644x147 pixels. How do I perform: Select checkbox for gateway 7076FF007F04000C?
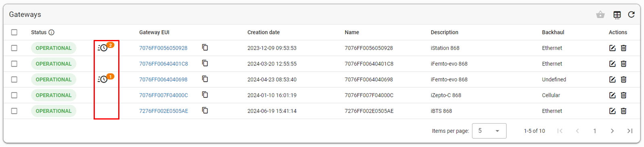click(x=15, y=95)
